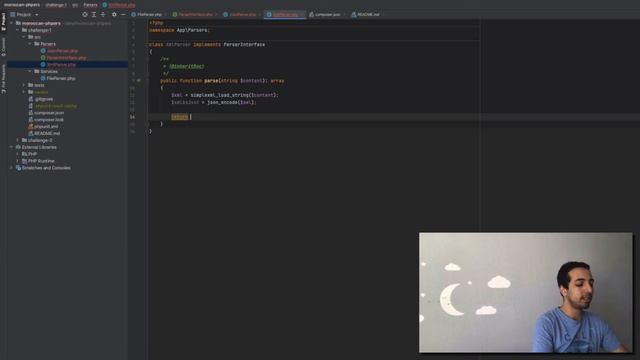Collapse the challenge-1 folder arrow

(x=18, y=30)
